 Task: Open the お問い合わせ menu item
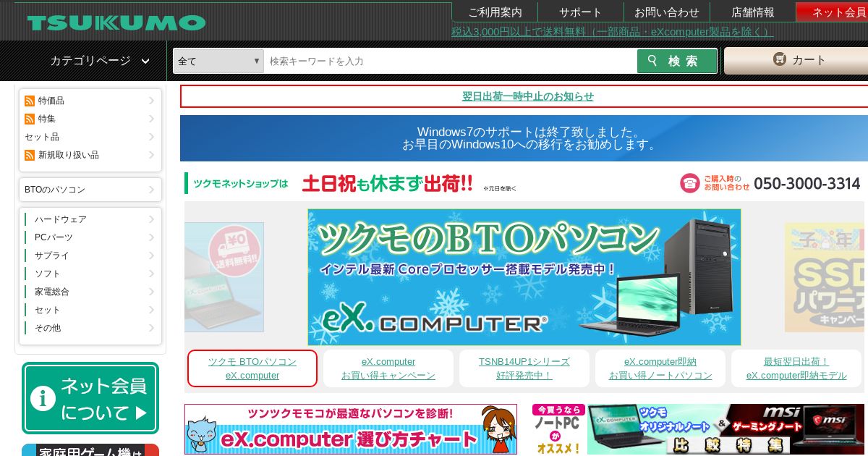[667, 12]
